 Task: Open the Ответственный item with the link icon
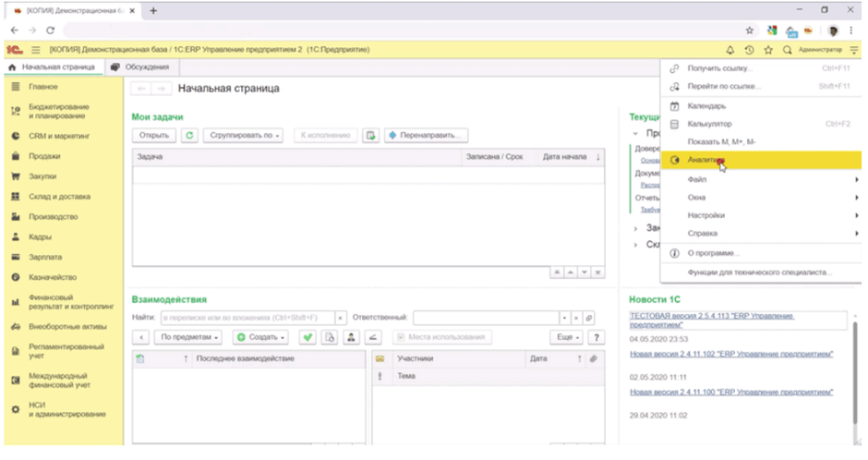click(x=588, y=318)
